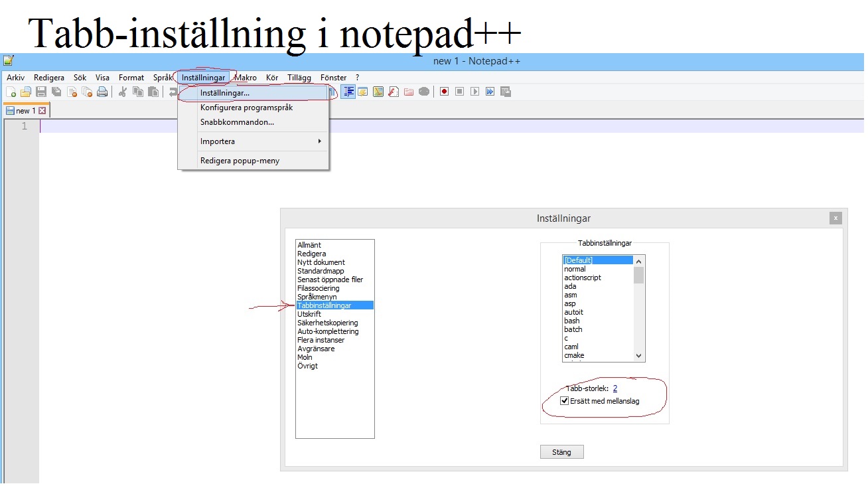Click Run macro multiple times icon
This screenshot has width=868, height=486.
(x=490, y=92)
